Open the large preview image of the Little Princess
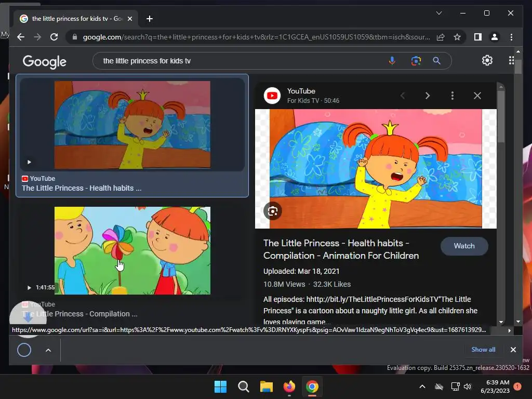This screenshot has width=532, height=399. click(376, 169)
